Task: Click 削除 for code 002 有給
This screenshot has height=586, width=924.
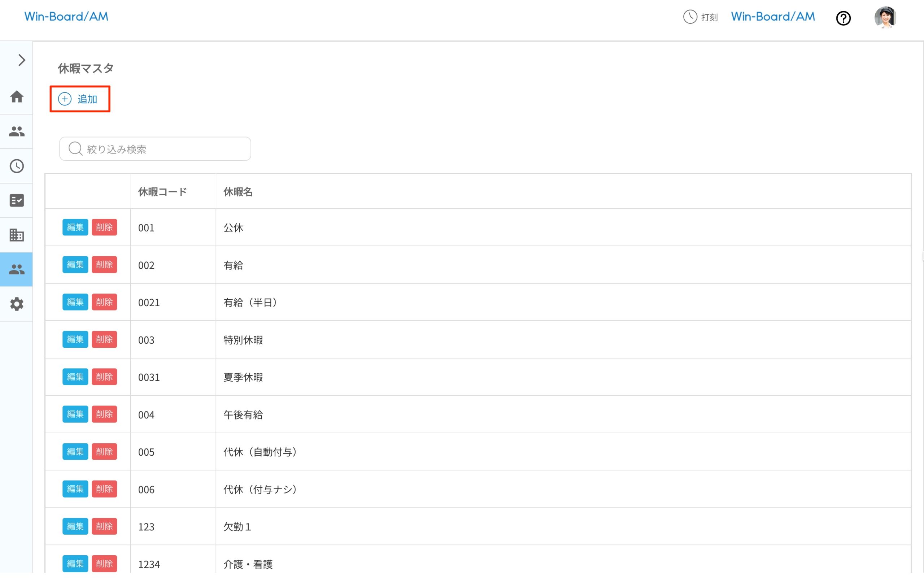Action: pos(104,264)
